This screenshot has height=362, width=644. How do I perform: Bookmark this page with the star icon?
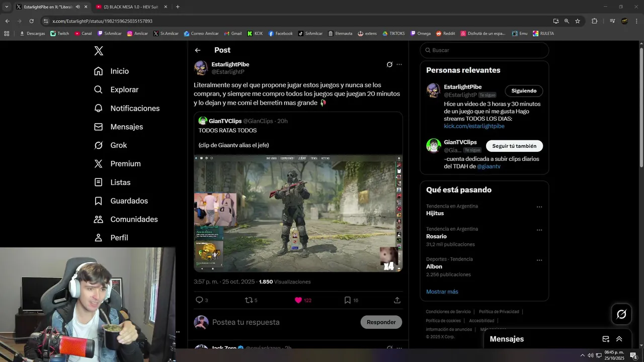578,21
